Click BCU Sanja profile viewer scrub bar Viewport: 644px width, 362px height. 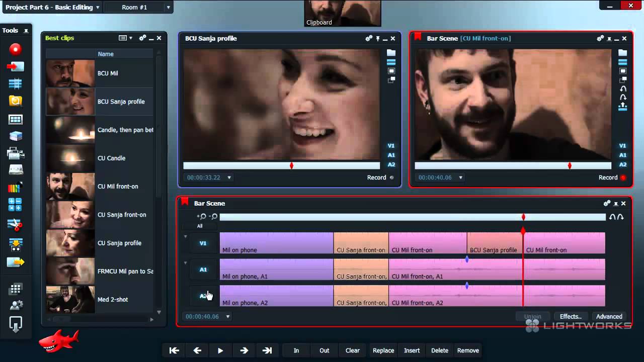pyautogui.click(x=282, y=165)
